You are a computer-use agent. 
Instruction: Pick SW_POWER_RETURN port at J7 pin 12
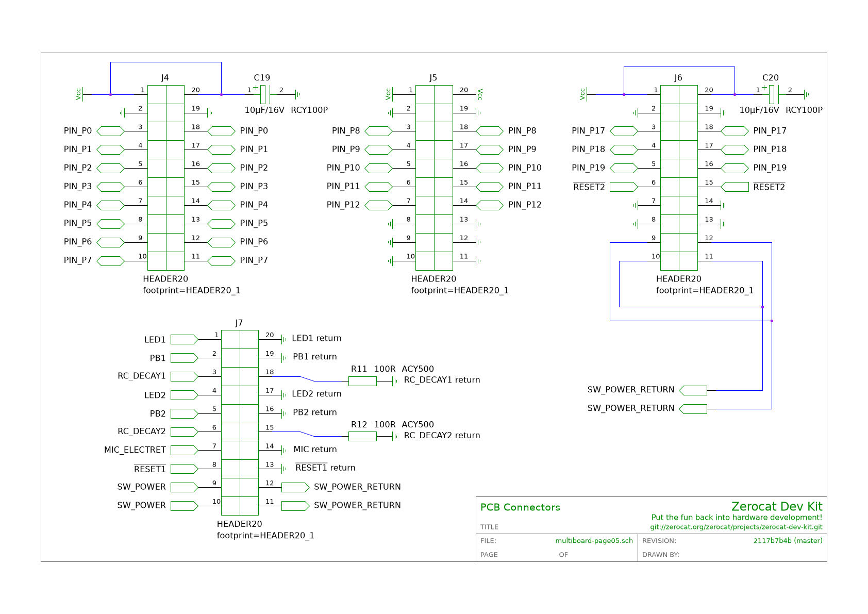295,488
